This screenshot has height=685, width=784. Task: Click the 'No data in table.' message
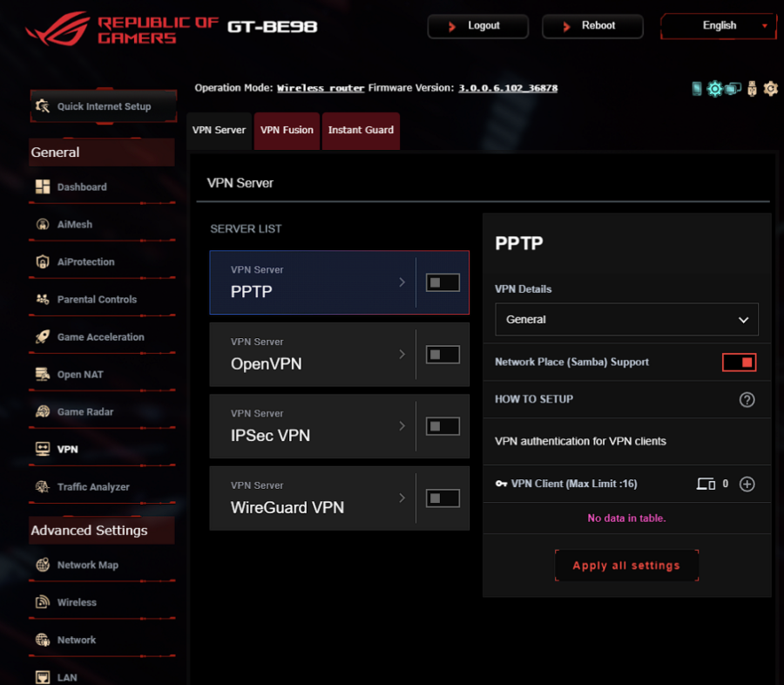(626, 519)
